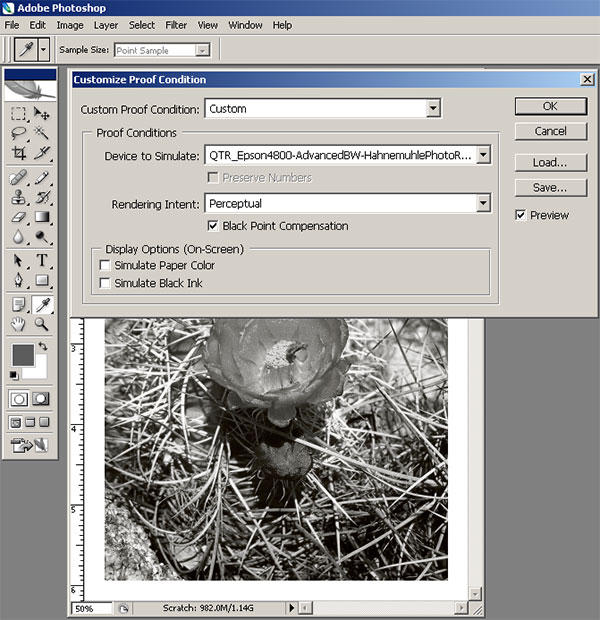Select the Eyedropper tool in toolbox
Image resolution: width=600 pixels, height=620 pixels.
[x=42, y=304]
